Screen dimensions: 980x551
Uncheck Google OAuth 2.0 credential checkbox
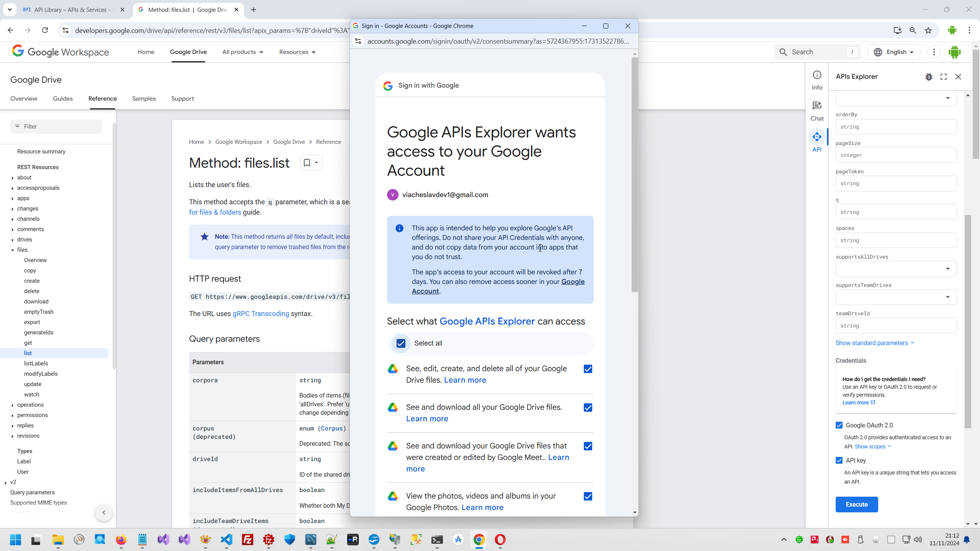click(839, 425)
